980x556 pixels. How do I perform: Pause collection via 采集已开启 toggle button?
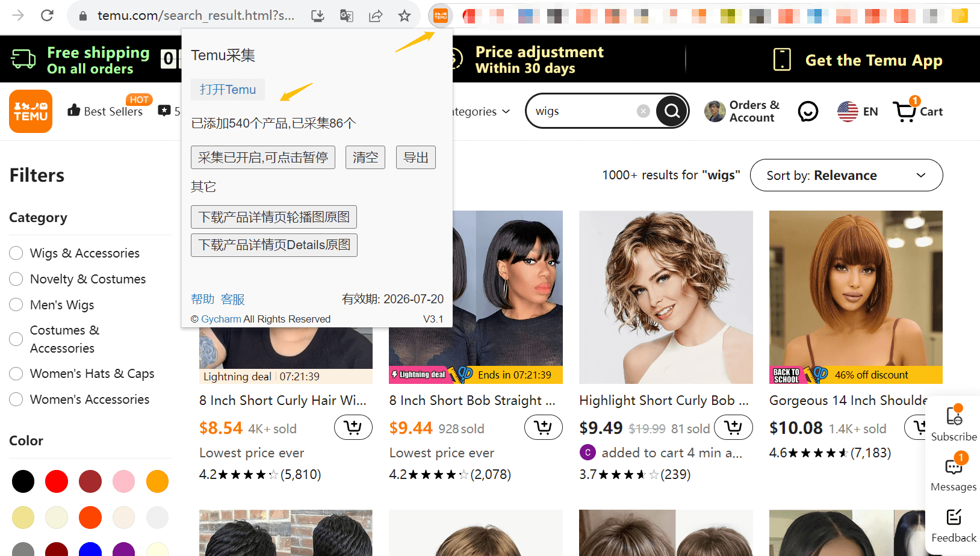tap(263, 158)
